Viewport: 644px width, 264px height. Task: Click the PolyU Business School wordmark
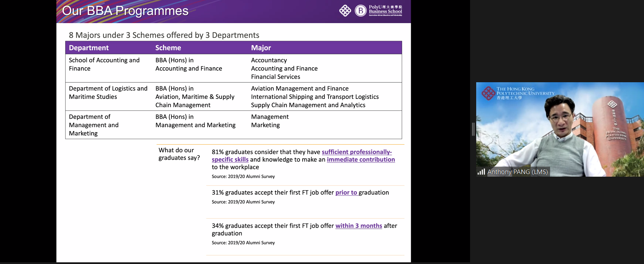[x=385, y=10]
